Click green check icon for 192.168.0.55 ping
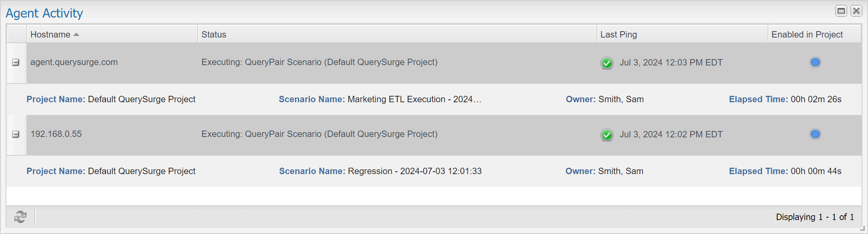868x234 pixels. (x=607, y=135)
